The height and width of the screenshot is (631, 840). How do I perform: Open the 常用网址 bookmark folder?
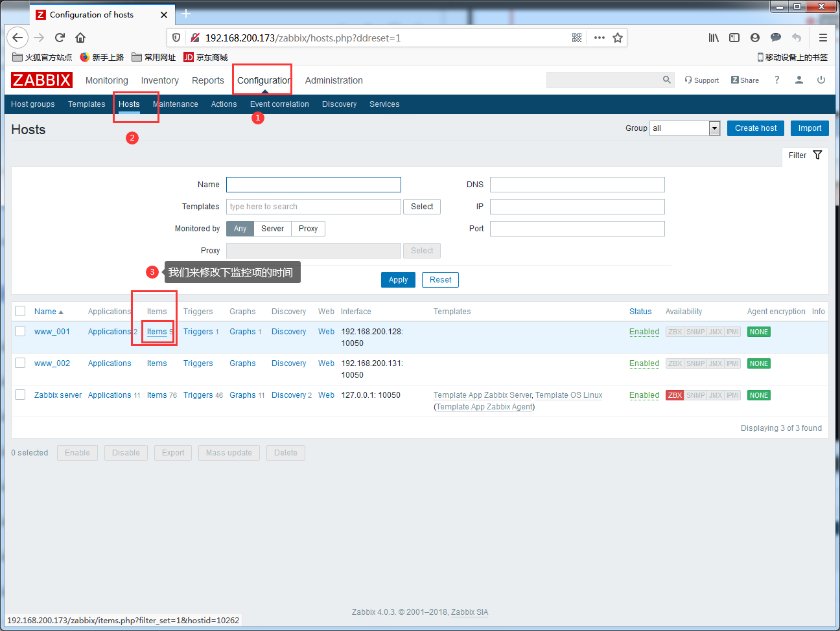tap(154, 57)
